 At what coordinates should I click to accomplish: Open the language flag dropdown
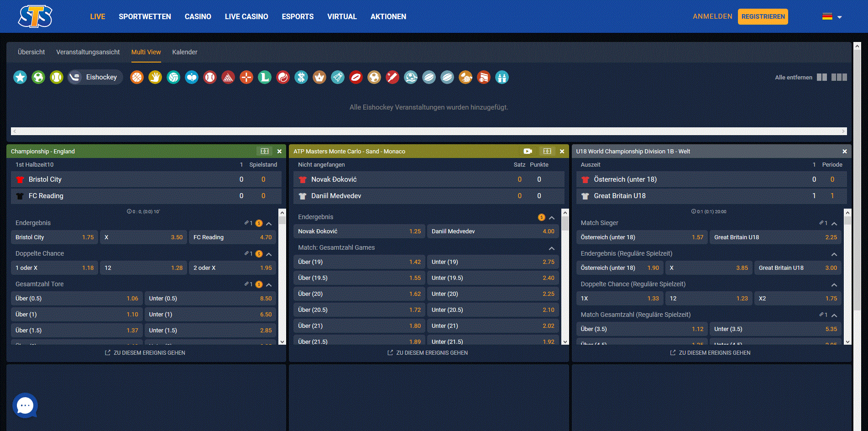tap(831, 16)
